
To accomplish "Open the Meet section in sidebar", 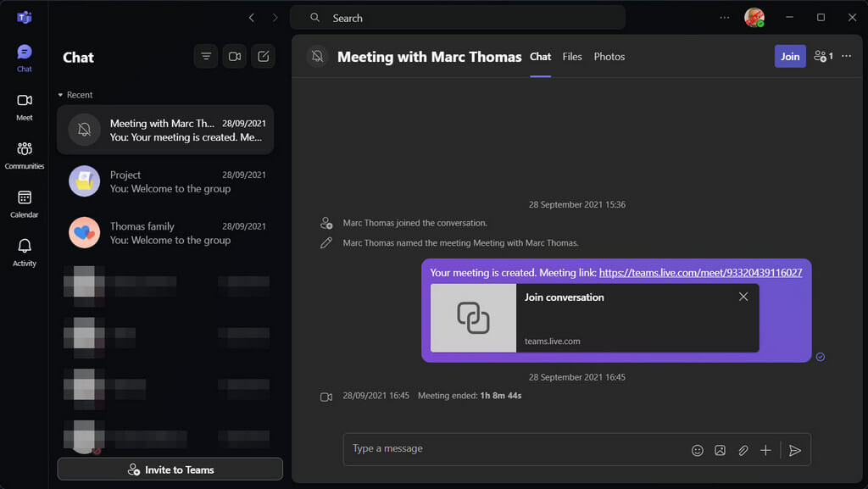I will click(25, 107).
